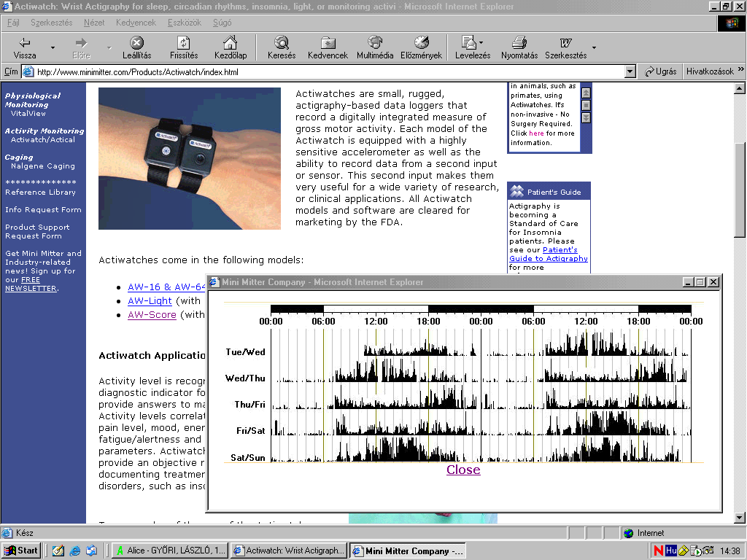747x560 pixels.
Task: Click the first quick launch notepad icon
Action: (58, 551)
